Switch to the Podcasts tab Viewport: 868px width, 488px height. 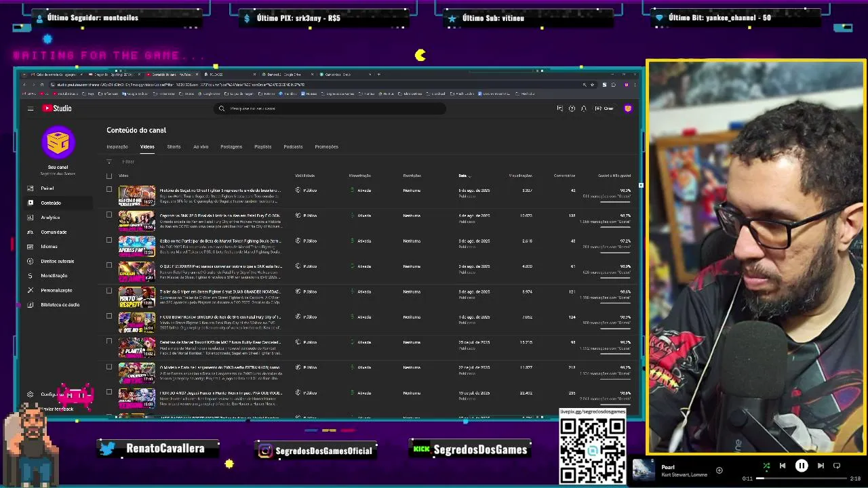[x=293, y=146]
